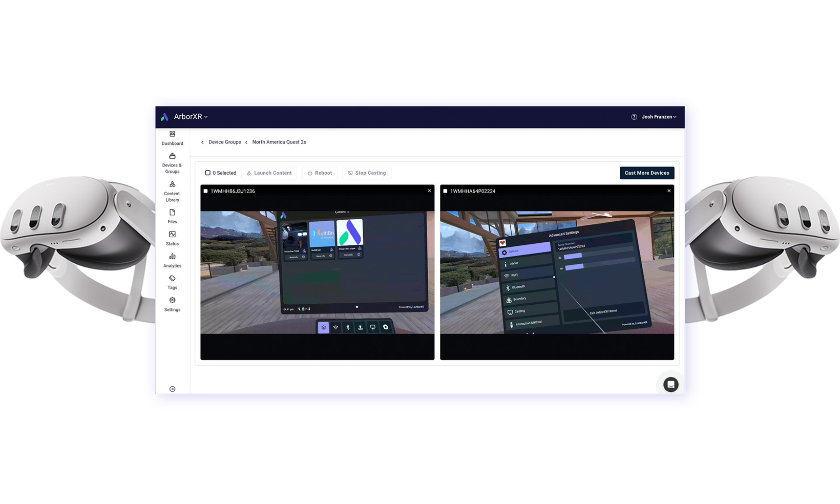Check the 1WMHH86J3J1236 device checkbox
This screenshot has width=840, height=504.
(x=205, y=191)
